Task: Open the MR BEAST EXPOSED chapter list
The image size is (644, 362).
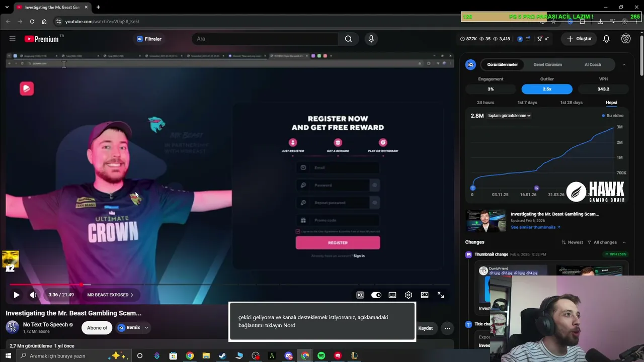Action: [x=110, y=295]
